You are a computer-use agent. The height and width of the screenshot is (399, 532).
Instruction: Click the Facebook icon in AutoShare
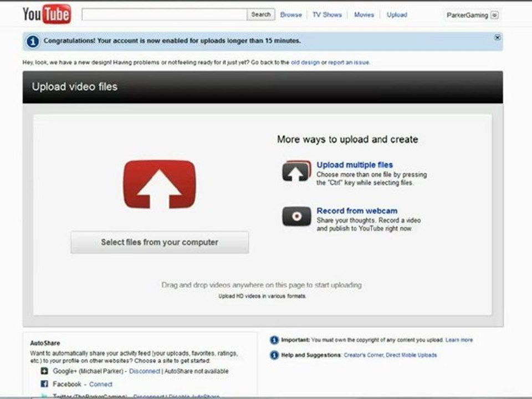coord(44,383)
